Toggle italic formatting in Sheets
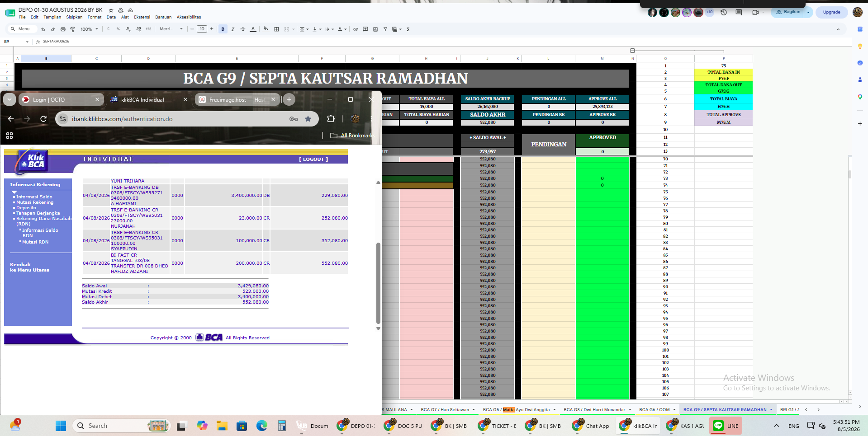Screen dimensions: 868x436 (x=233, y=29)
